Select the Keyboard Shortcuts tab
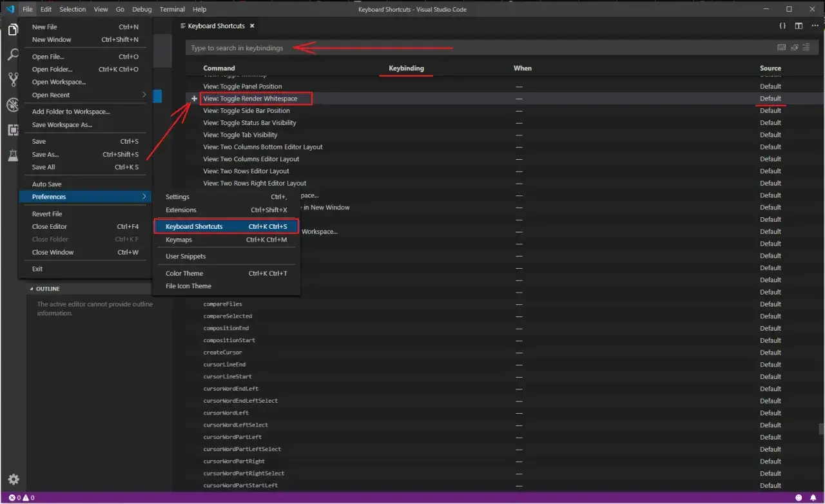This screenshot has height=504, width=825. tap(216, 26)
